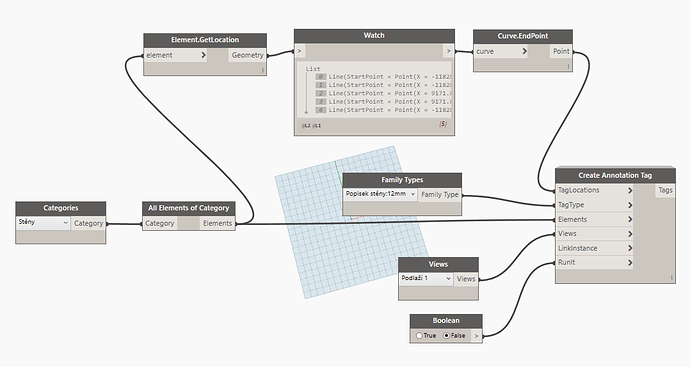690x367 pixels.
Task: Select the False radio button in Boolean node
Action: (447, 335)
